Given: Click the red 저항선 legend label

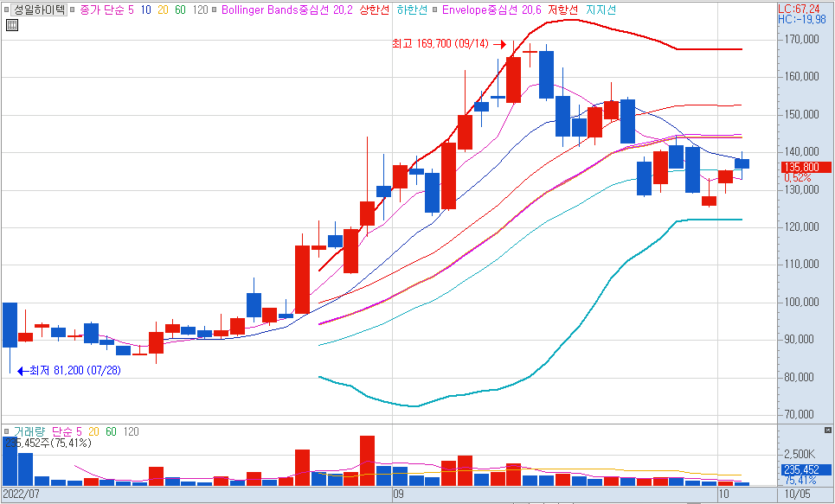Looking at the screenshot, I should pyautogui.click(x=563, y=10).
